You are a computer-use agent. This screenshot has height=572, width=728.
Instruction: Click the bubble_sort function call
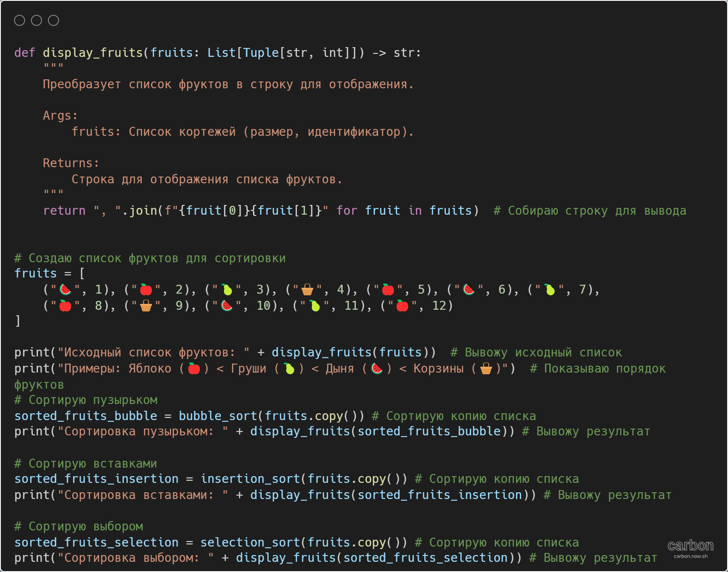click(x=218, y=416)
